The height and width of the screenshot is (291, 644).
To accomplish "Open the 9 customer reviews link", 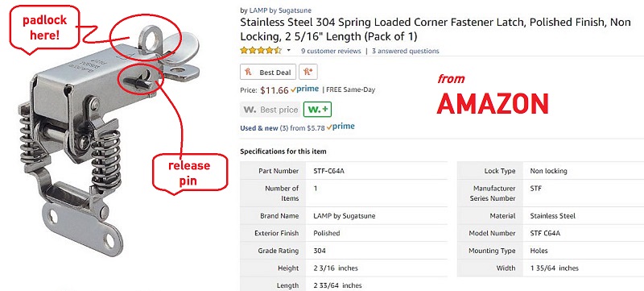I will 331,51.
